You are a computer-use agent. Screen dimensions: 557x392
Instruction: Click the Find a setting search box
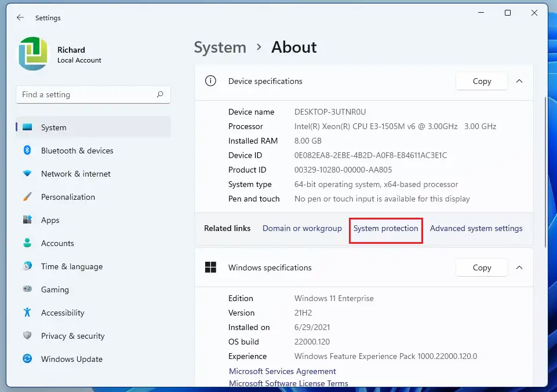tap(93, 94)
